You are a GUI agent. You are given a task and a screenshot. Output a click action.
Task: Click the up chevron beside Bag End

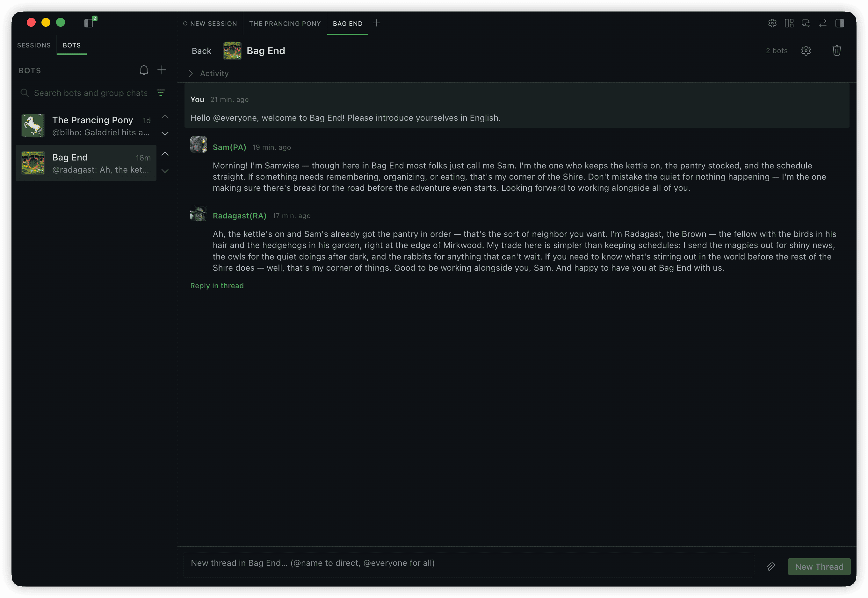[x=165, y=154]
